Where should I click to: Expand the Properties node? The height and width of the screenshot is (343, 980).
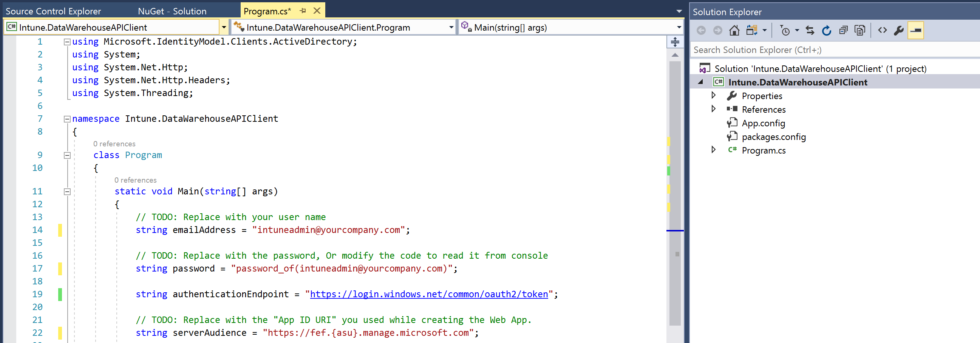[714, 95]
